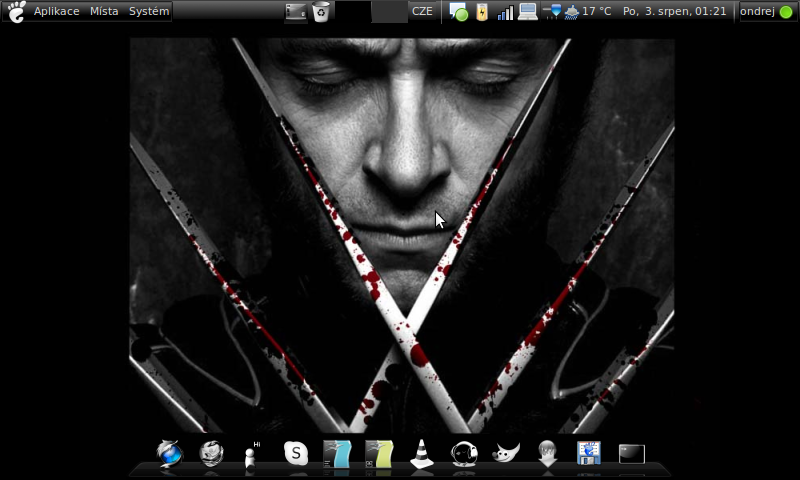Launch GIMP from the dock
This screenshot has width=800, height=480.
(506, 453)
